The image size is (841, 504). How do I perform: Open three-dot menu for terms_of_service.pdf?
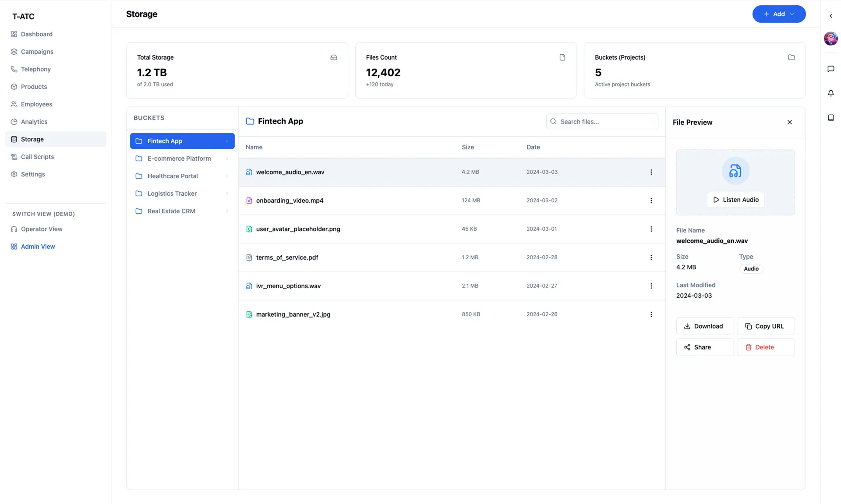click(651, 257)
